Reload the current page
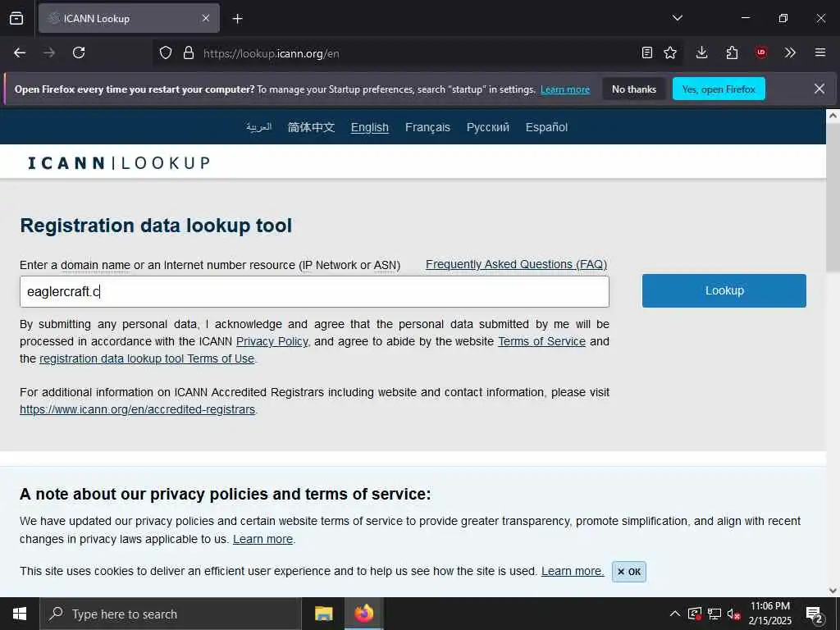Image resolution: width=840 pixels, height=630 pixels. [x=79, y=52]
